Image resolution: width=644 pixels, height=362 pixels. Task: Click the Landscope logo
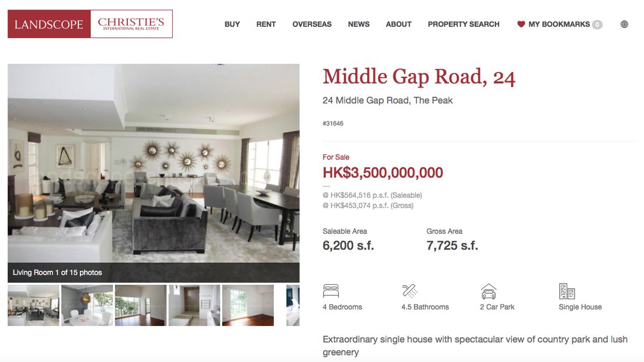pyautogui.click(x=49, y=24)
